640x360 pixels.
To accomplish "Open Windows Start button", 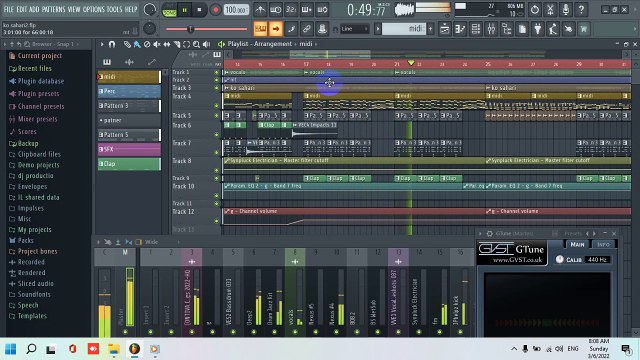I will coord(11,349).
